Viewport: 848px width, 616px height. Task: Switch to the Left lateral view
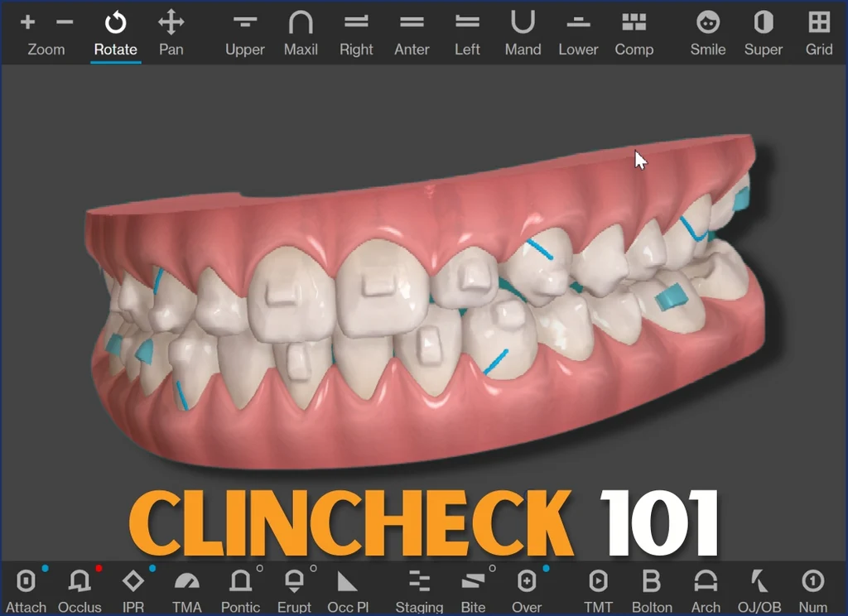click(x=467, y=31)
